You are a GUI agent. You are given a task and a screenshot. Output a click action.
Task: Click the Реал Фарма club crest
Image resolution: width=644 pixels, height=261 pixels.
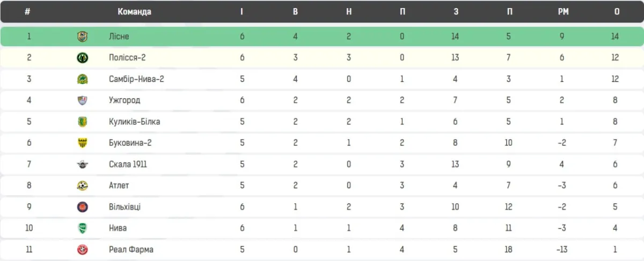(82, 249)
